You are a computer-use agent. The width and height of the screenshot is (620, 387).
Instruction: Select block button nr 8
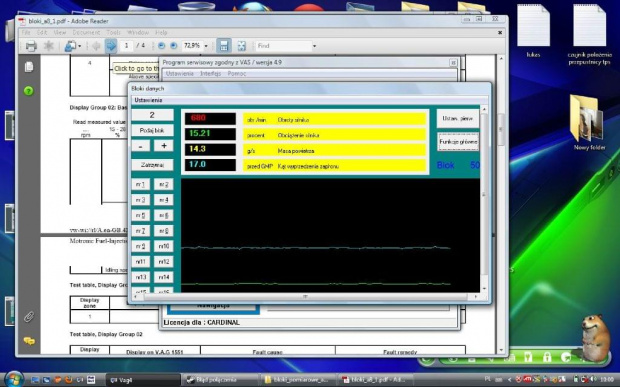164,231
